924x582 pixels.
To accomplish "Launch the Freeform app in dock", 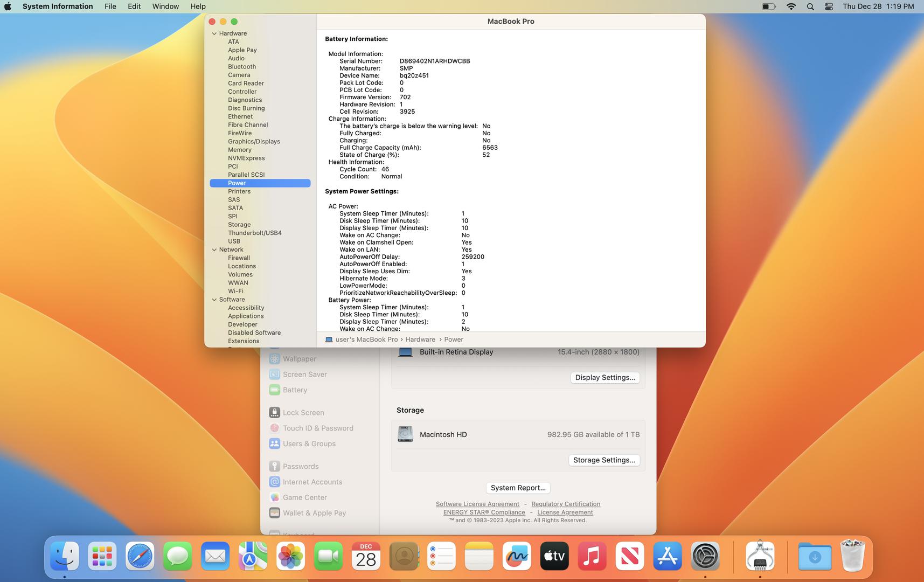I will (x=516, y=556).
